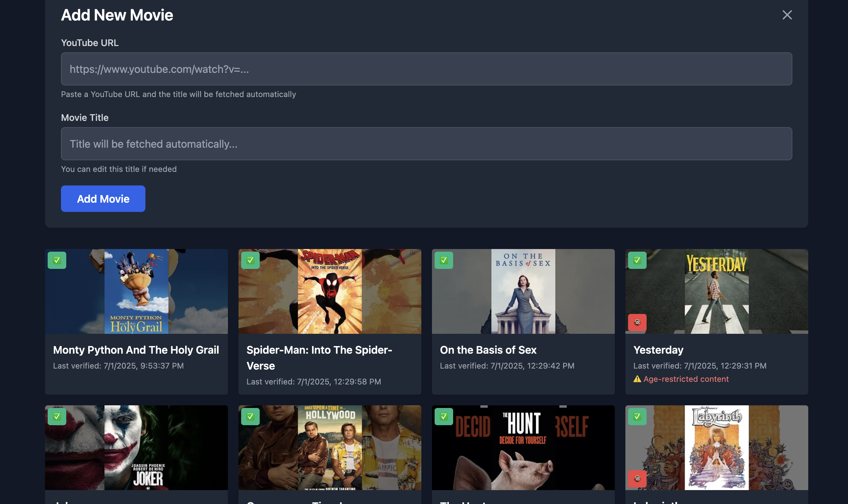Click the Paste a YouTube URL hint text
The width and height of the screenshot is (848, 504).
tap(178, 94)
